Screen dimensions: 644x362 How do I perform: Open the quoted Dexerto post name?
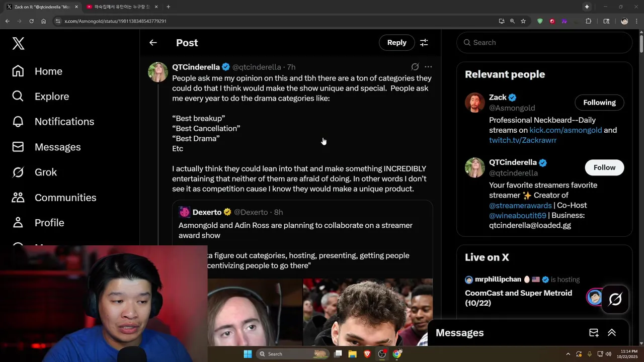(x=207, y=212)
